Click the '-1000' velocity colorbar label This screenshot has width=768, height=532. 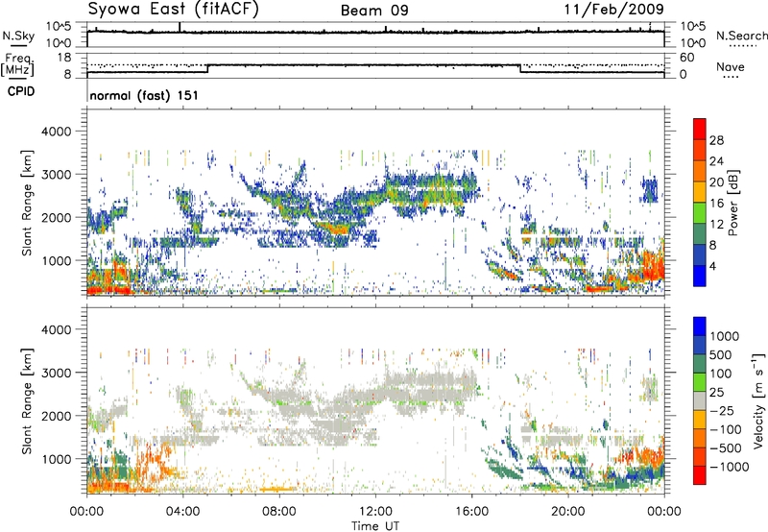[729, 467]
